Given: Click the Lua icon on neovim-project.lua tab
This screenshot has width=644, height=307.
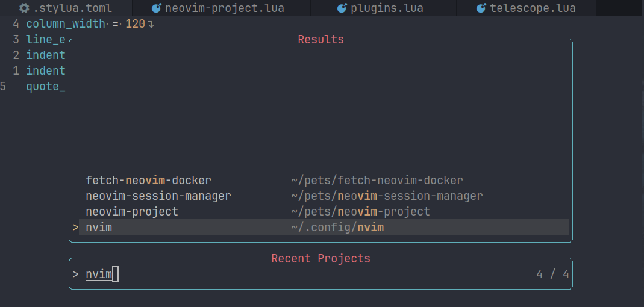Looking at the screenshot, I should [x=157, y=8].
